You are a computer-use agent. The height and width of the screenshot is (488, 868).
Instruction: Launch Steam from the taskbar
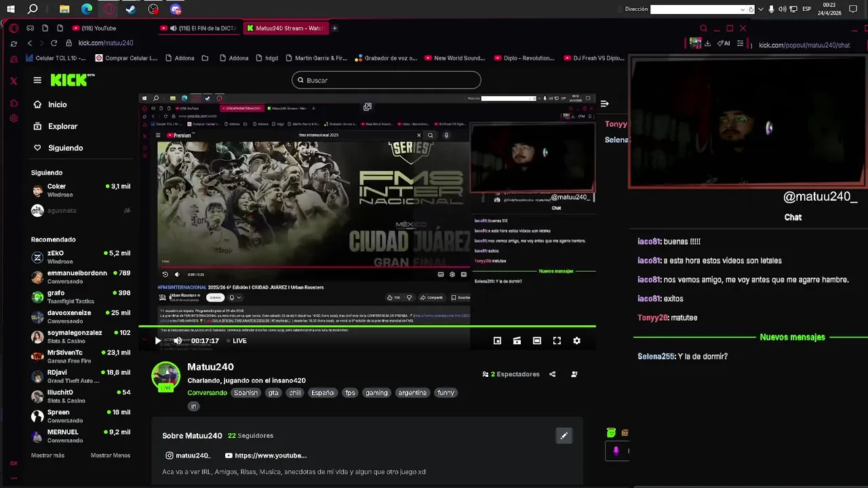pos(131,9)
